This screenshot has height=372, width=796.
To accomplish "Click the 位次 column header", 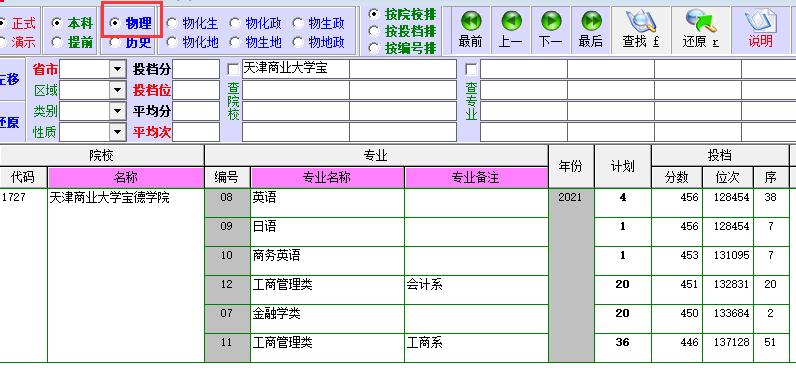I will coord(727,177).
